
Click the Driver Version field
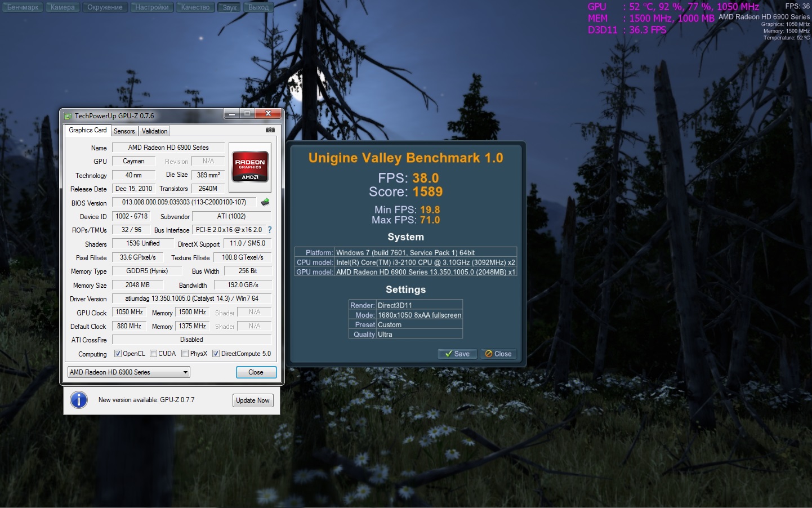(191, 298)
